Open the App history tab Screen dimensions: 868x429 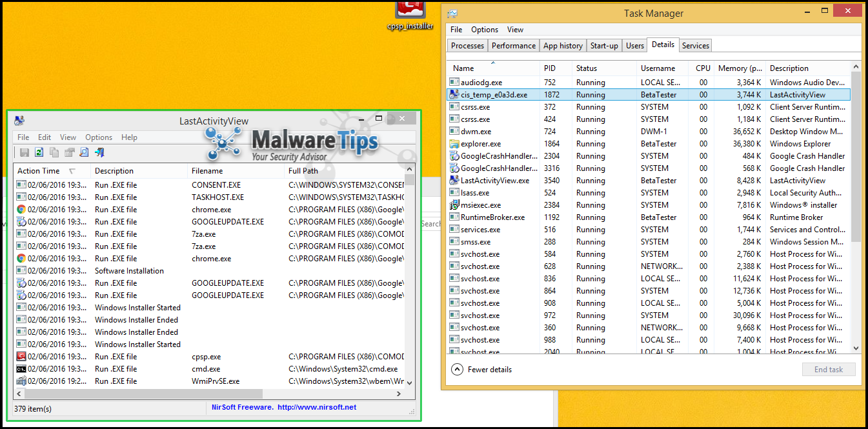563,46
